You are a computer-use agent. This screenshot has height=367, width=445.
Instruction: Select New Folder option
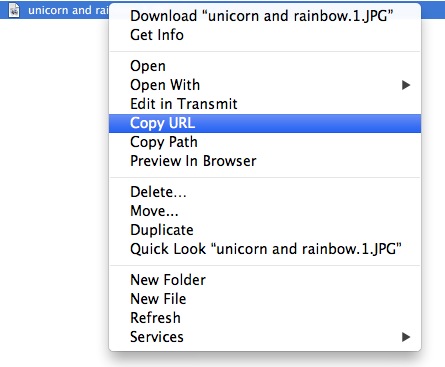pyautogui.click(x=265, y=280)
